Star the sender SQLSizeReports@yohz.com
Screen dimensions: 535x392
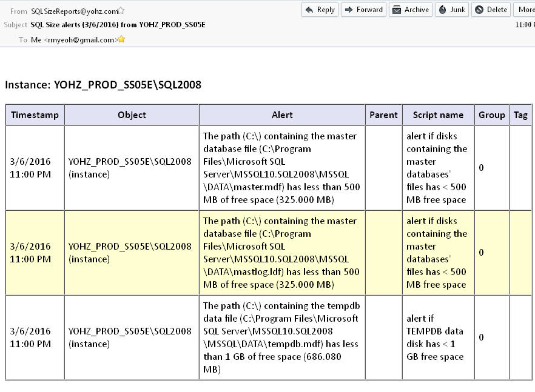coord(121,10)
